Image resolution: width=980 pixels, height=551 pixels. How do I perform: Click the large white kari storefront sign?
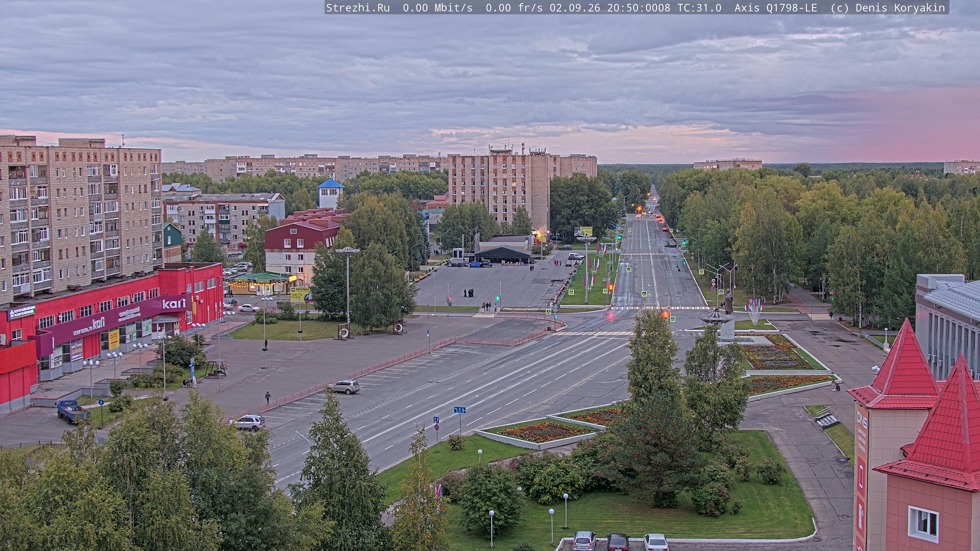(174, 304)
